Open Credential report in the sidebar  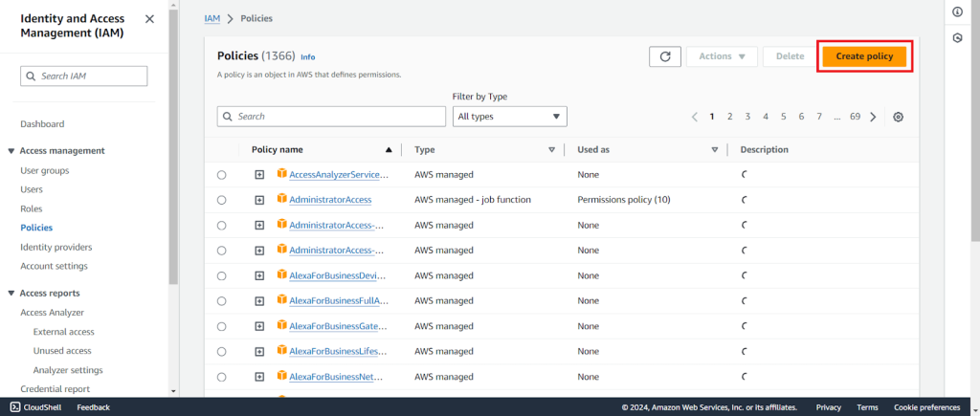tap(55, 389)
